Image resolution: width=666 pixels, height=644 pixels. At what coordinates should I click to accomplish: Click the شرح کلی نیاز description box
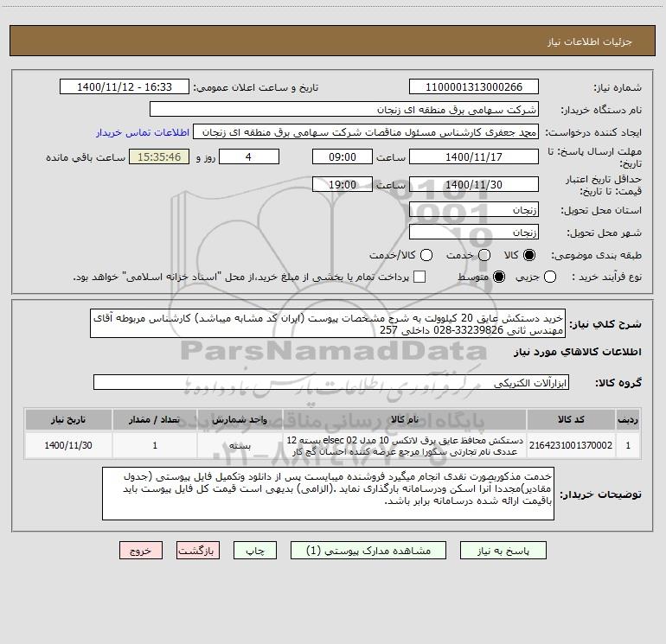[x=328, y=323]
